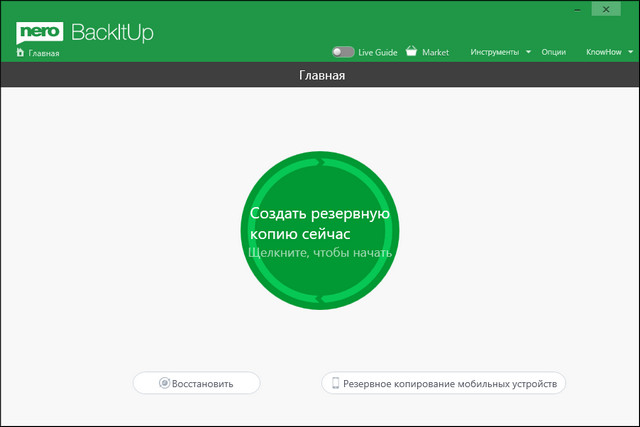The image size is (640, 427).
Task: Click the circular arrows ring of the backup circle
Action: coord(320,162)
